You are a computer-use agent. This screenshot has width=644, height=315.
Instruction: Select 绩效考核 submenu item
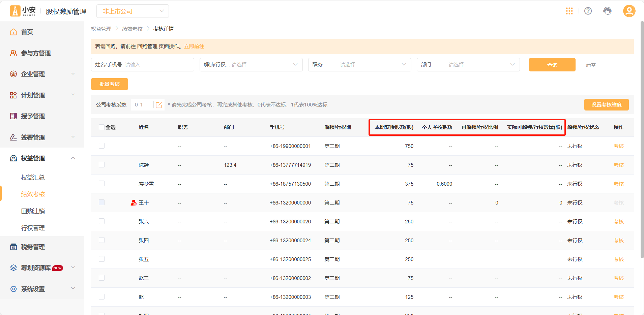tap(33, 194)
